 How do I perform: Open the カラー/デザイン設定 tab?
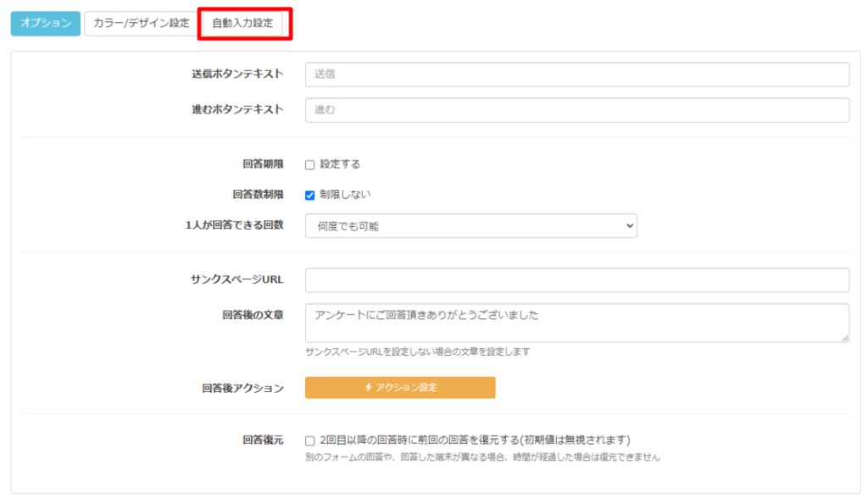(x=142, y=23)
